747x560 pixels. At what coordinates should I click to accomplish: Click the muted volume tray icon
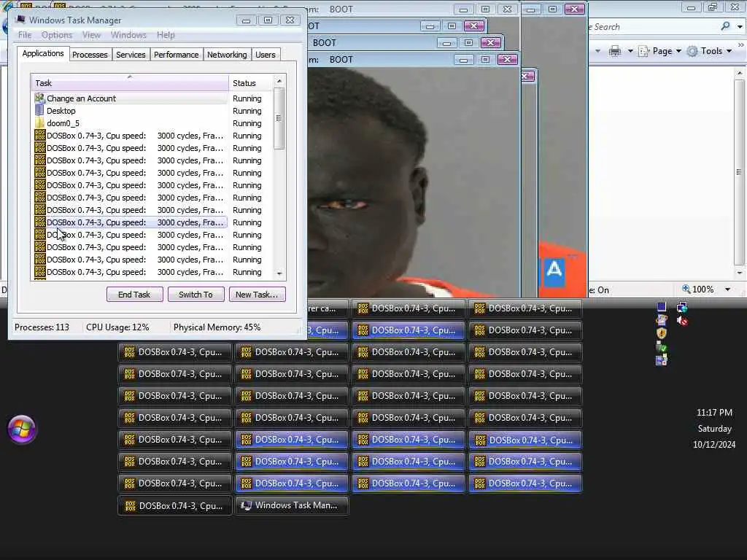coord(682,321)
